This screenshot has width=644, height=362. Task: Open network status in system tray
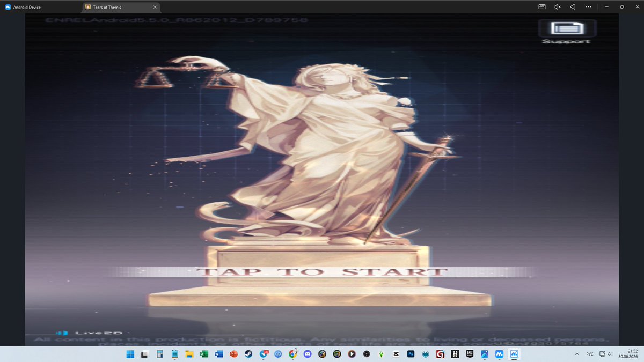[602, 354]
